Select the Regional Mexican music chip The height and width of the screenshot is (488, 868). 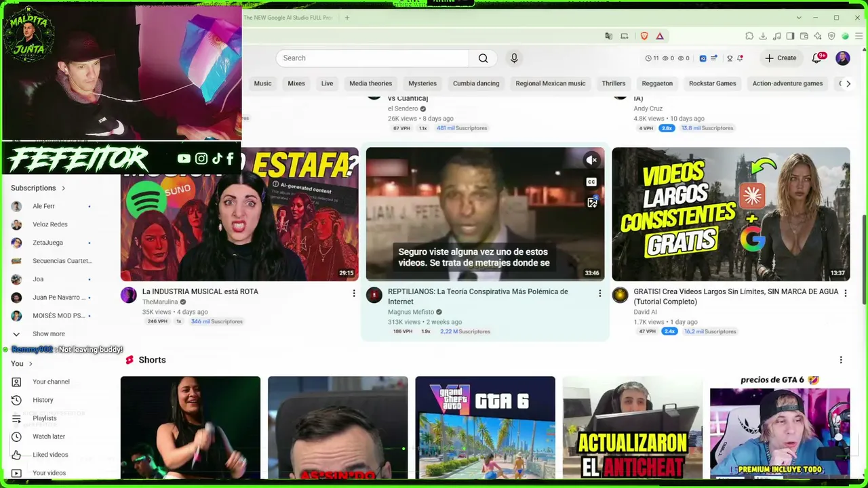tap(551, 83)
